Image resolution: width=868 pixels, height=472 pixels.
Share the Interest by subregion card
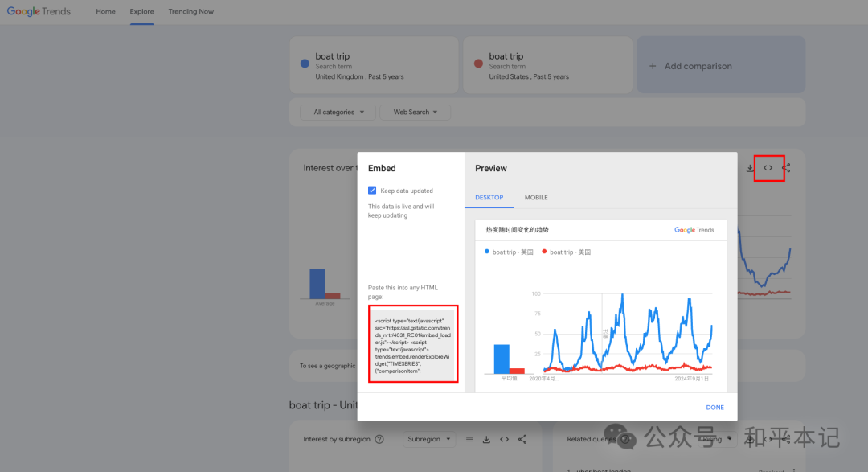pyautogui.click(x=522, y=439)
